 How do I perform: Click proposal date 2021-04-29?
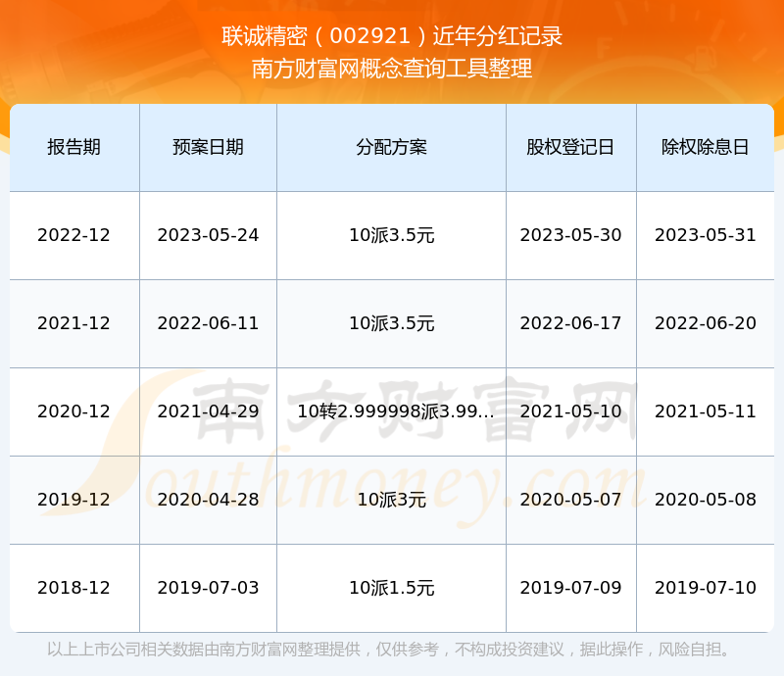coord(208,411)
